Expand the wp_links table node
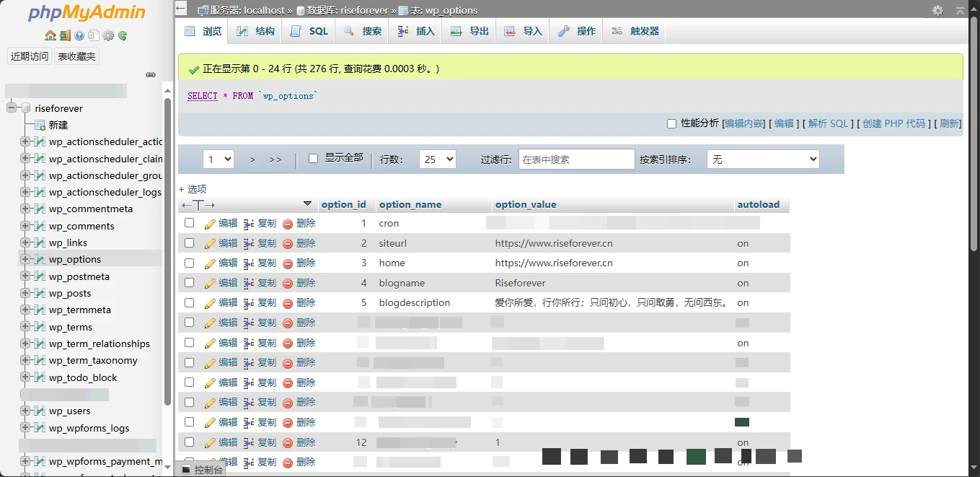 point(25,242)
